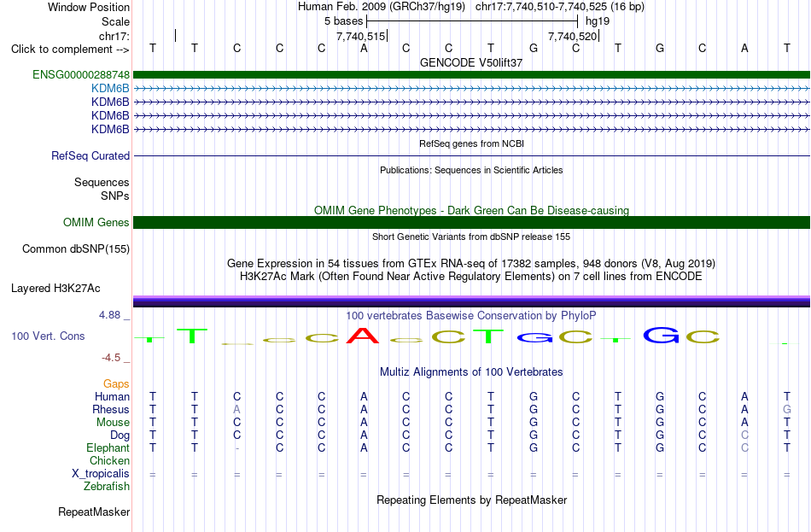Click the 'Window Position' label
Viewport: 811px width, 532px height.
[89, 7]
